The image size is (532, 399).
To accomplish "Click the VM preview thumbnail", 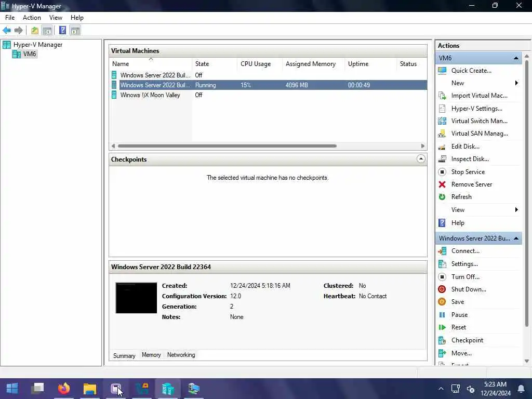I will click(136, 298).
